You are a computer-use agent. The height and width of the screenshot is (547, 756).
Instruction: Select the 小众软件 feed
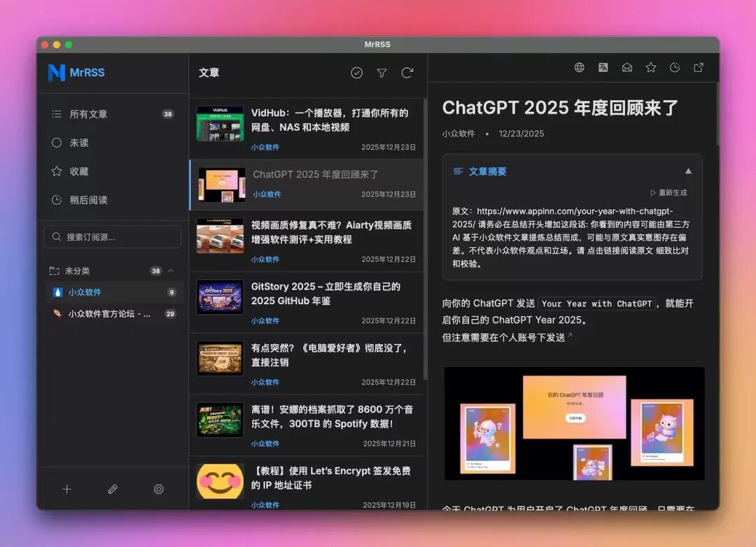tap(115, 292)
